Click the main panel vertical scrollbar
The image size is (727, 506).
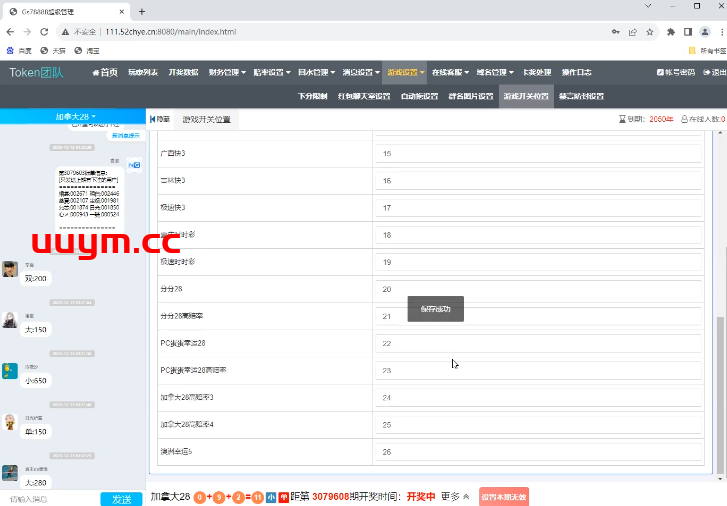click(720, 380)
